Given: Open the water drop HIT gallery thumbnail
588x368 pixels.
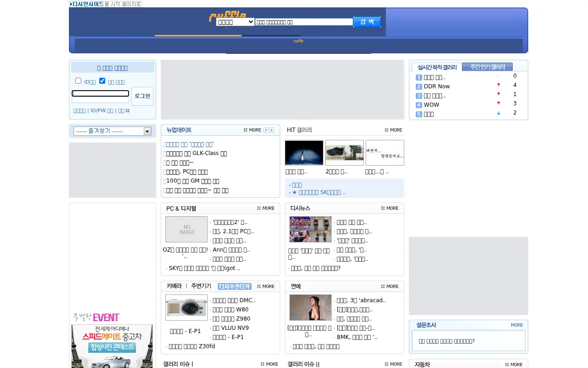Looking at the screenshot, I should pyautogui.click(x=304, y=153).
